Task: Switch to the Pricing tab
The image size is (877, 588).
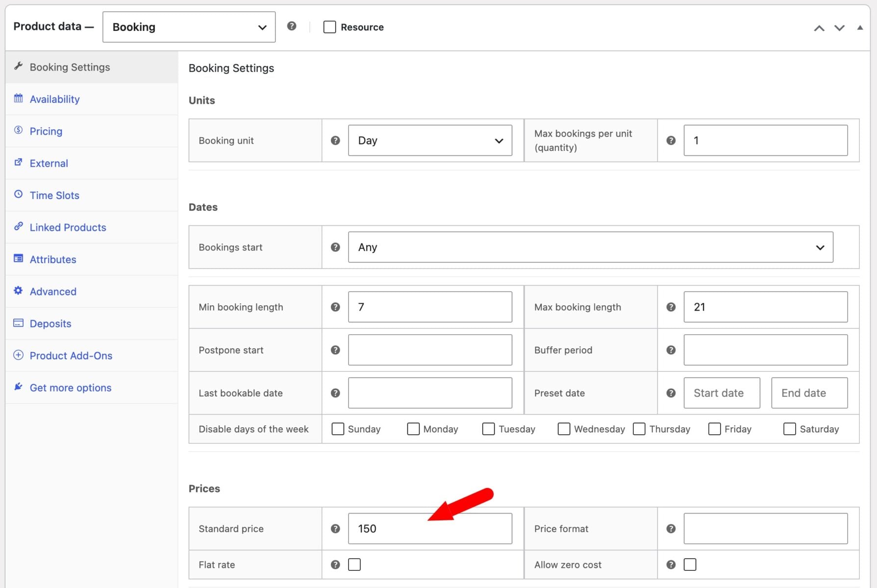Action: pyautogui.click(x=91, y=131)
